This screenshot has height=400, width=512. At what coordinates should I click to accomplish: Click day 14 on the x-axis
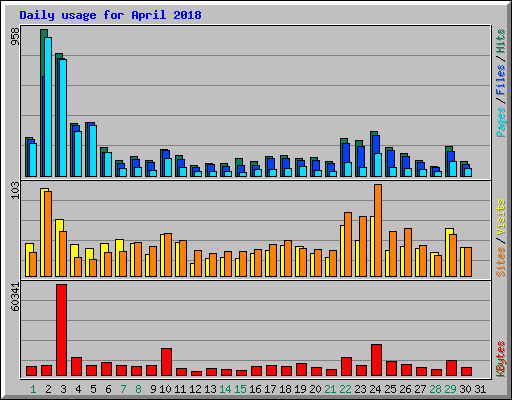(225, 389)
